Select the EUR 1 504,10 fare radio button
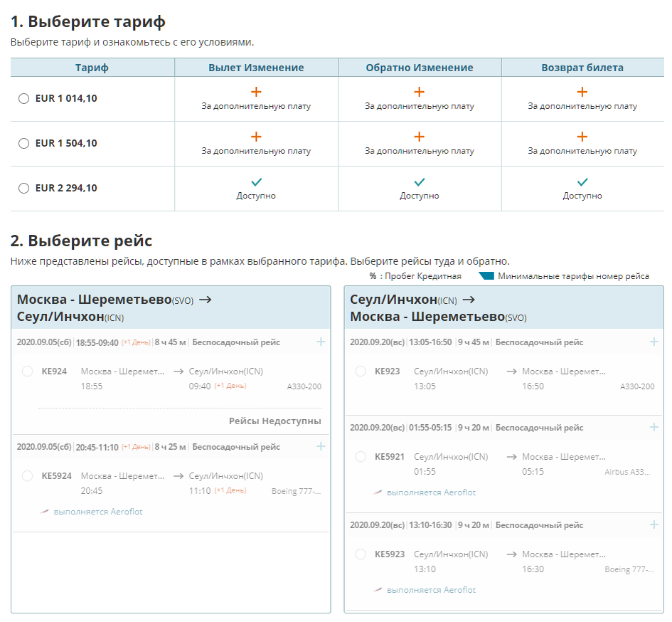The height and width of the screenshot is (622, 672). [23, 143]
